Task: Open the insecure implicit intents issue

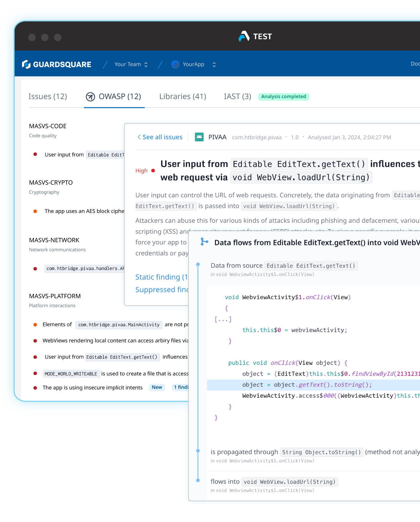Action: click(92, 388)
